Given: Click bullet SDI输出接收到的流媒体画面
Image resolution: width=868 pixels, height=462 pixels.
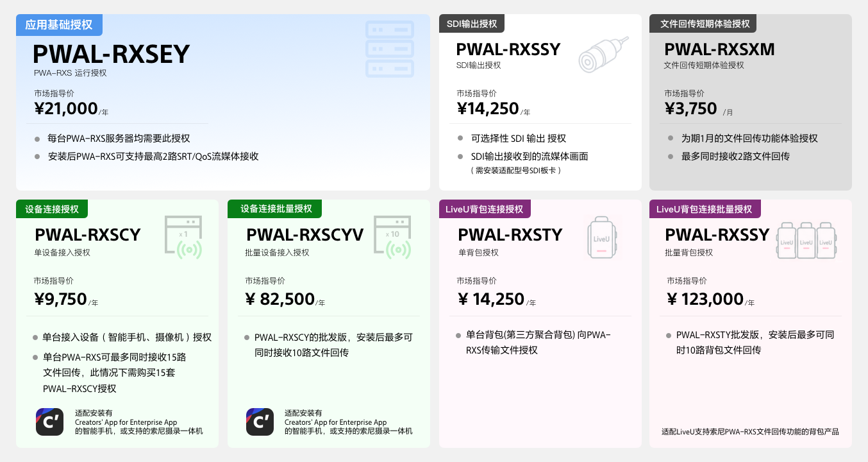Looking at the screenshot, I should tap(530, 157).
